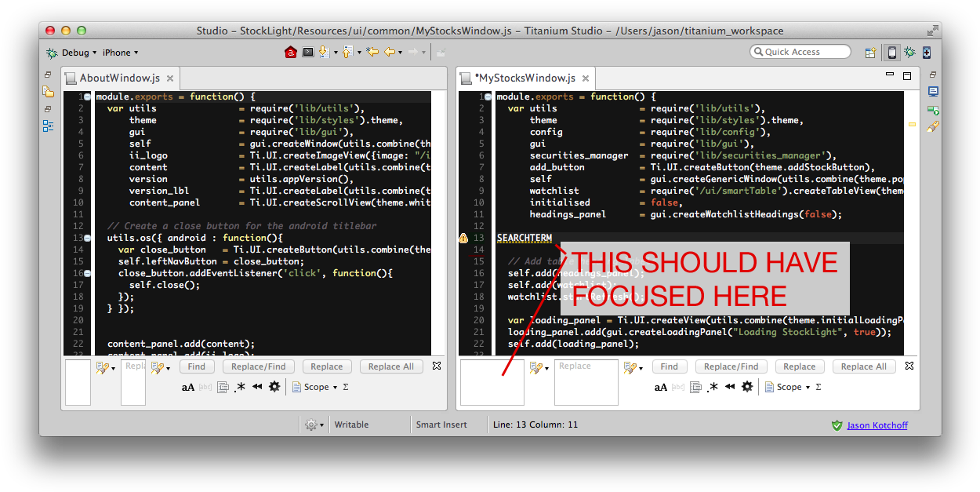Open the Jason Kotchoff account link

(877, 425)
